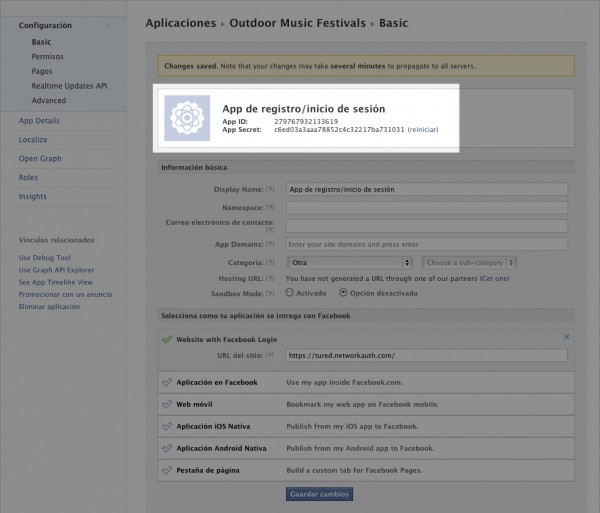Viewport: 600px width, 513px height.
Task: Expand the Pestaña de página row
Action: coord(366,470)
